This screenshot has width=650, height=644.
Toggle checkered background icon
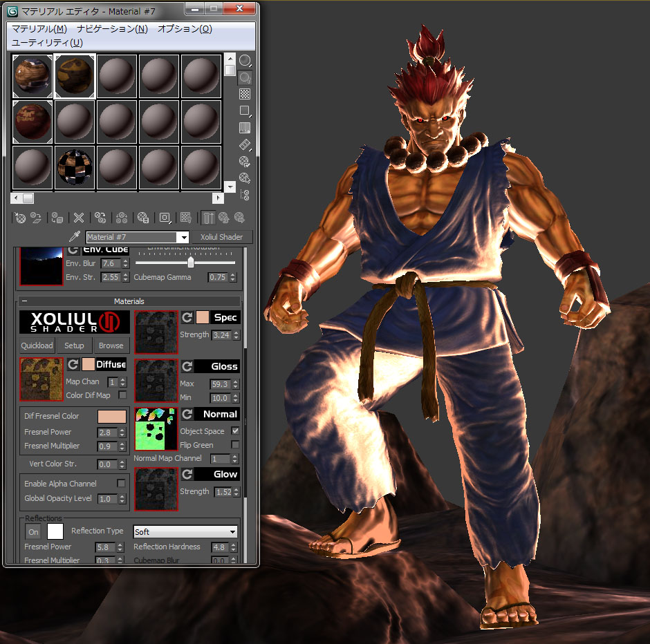click(x=245, y=94)
